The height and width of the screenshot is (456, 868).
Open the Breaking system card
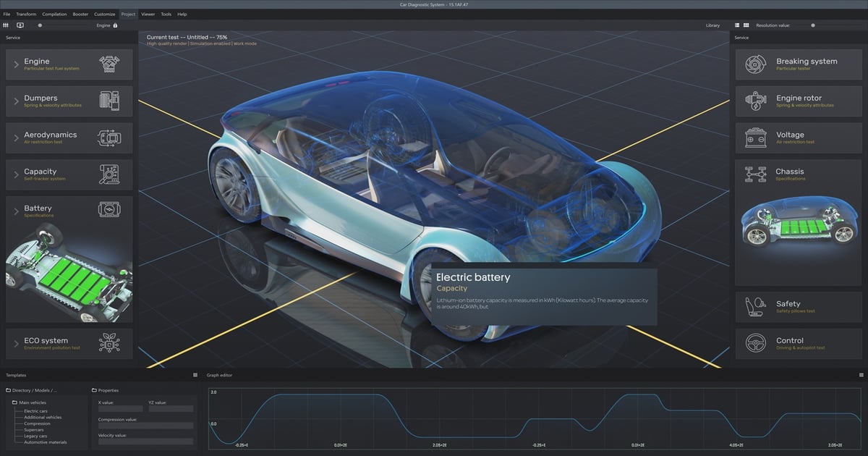click(x=799, y=64)
